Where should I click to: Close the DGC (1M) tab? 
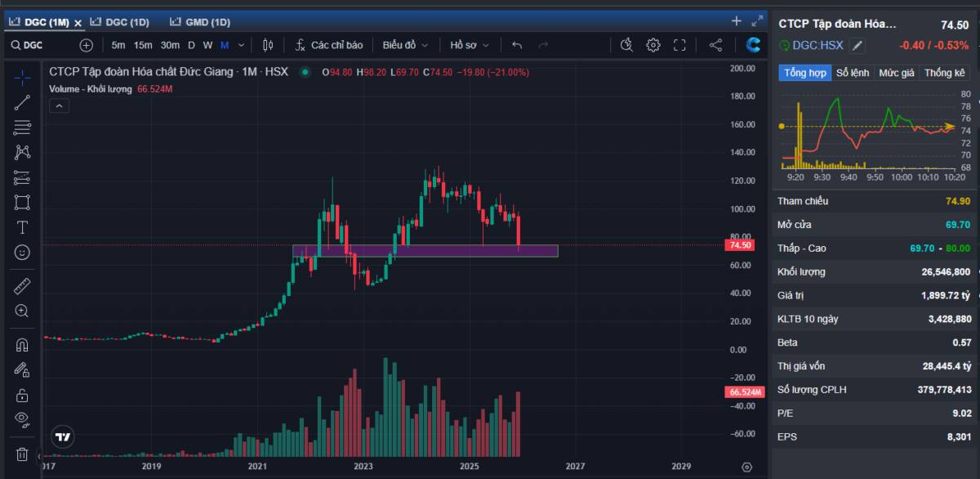click(x=78, y=23)
